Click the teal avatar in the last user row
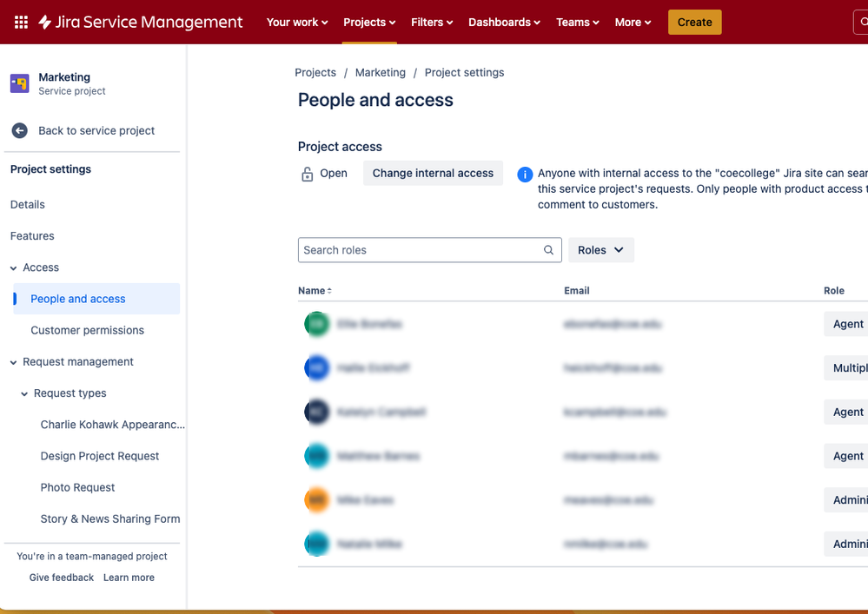Image resolution: width=868 pixels, height=614 pixels. (317, 544)
